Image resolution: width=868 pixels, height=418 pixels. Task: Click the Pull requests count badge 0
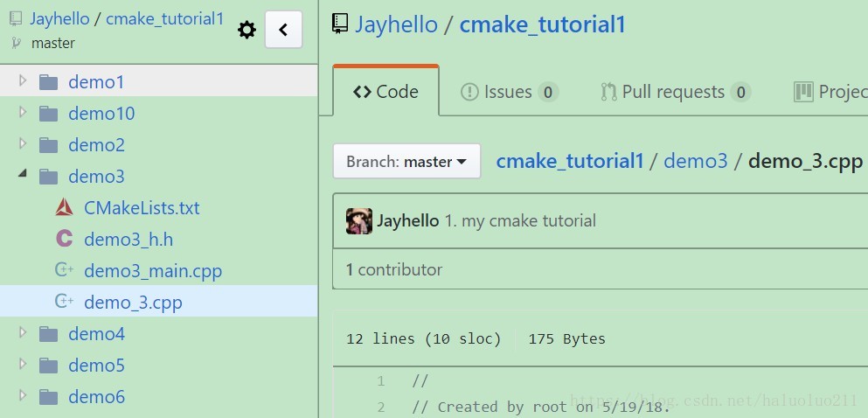[740, 93]
